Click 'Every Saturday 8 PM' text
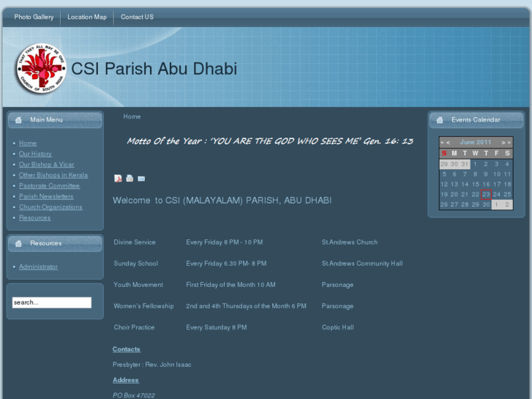 pyautogui.click(x=217, y=327)
